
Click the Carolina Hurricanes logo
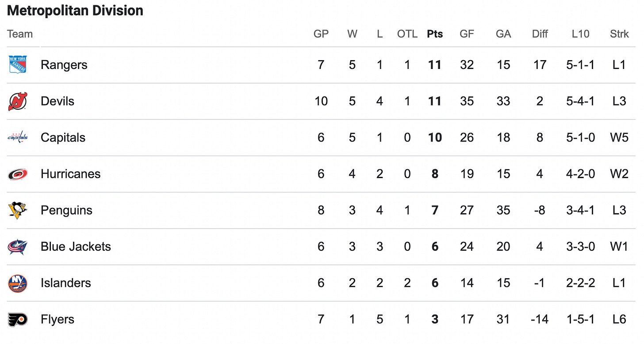click(18, 174)
